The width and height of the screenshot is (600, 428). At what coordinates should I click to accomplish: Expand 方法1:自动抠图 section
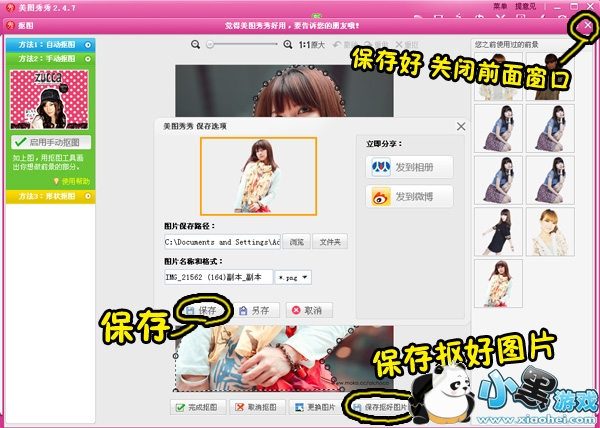tap(51, 45)
